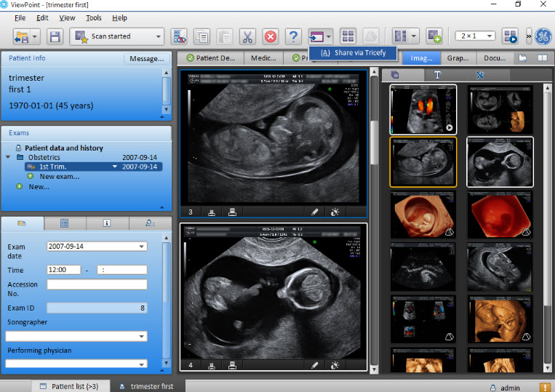Click the GE logo icon
This screenshot has width=555, height=392.
[x=542, y=36]
